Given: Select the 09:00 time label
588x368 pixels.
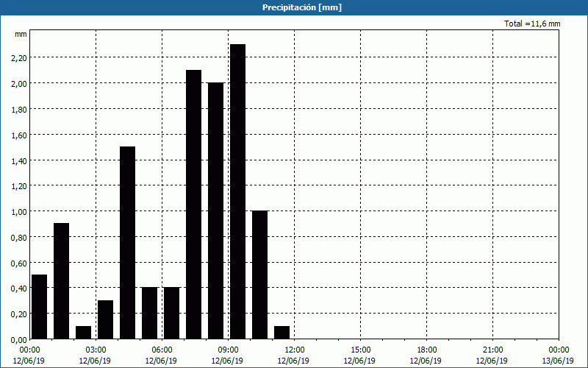Looking at the screenshot, I should (x=228, y=350).
